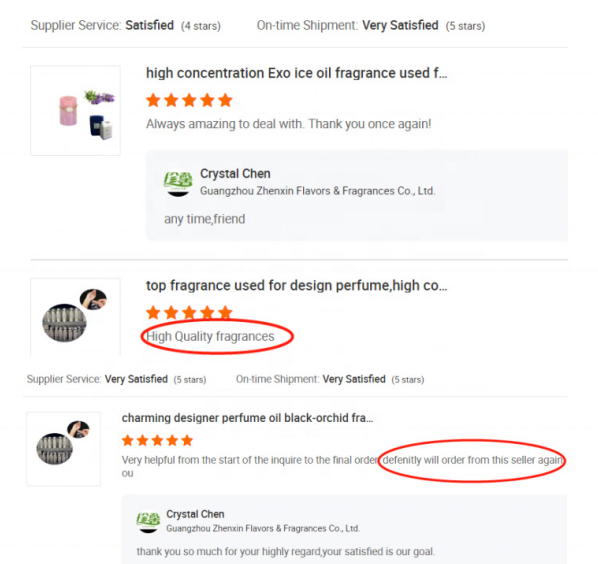
Task: Click the star rating of black-orchid review
Action: point(157,440)
